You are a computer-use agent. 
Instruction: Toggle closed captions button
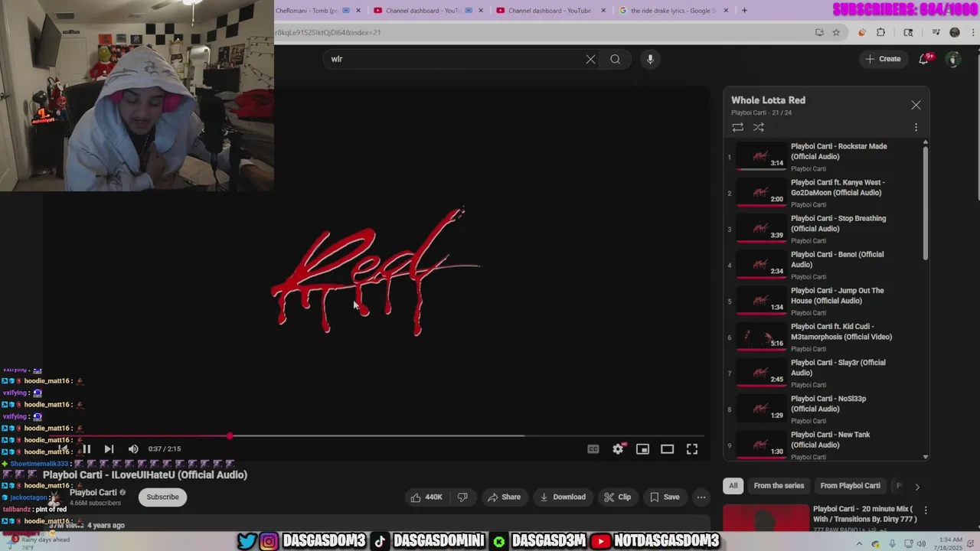click(x=593, y=449)
